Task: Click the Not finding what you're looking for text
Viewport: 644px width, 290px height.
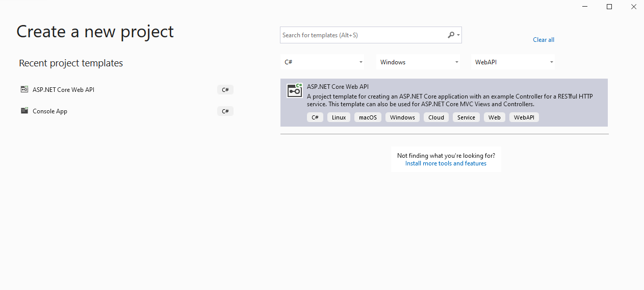Action: point(446,156)
